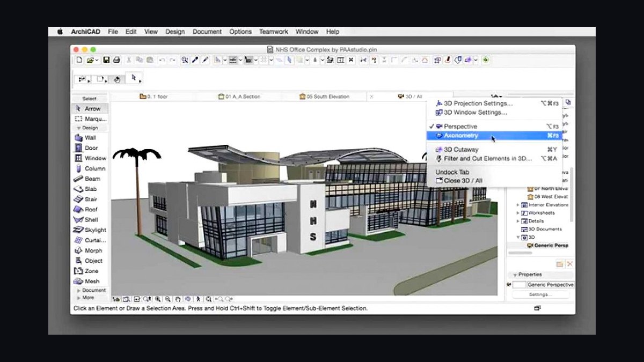
Task: Pick the Wall tool
Action: (x=90, y=137)
